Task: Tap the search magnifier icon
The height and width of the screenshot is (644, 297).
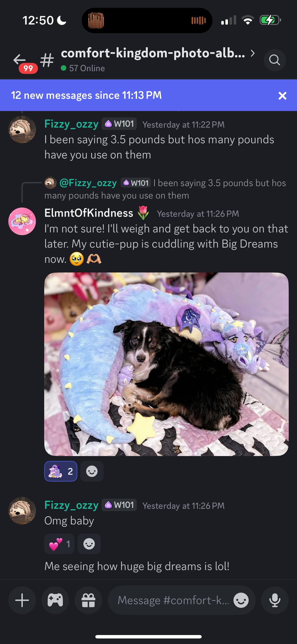Action: pos(274,60)
